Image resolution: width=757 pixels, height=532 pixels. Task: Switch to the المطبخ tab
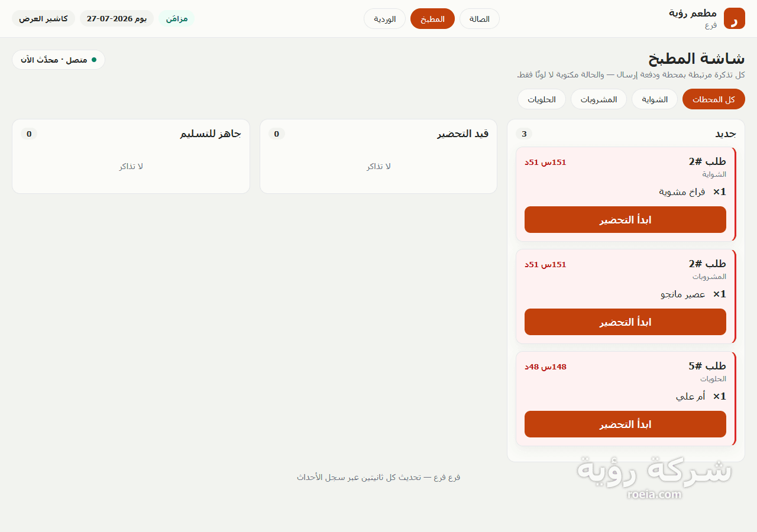tap(432, 18)
